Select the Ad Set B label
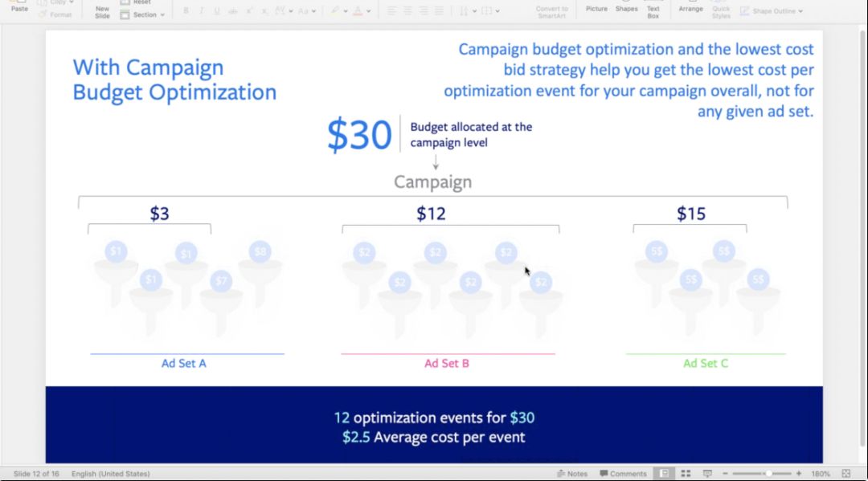868x481 pixels. pos(447,363)
